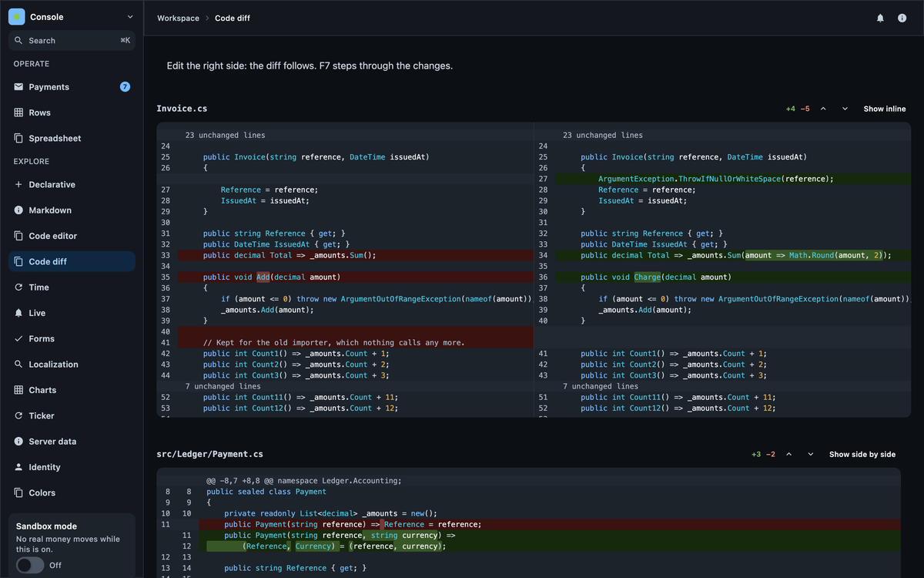Viewport: 924px width, 578px height.
Task: Expand left pane 23 unchanged lines
Action: pos(225,135)
